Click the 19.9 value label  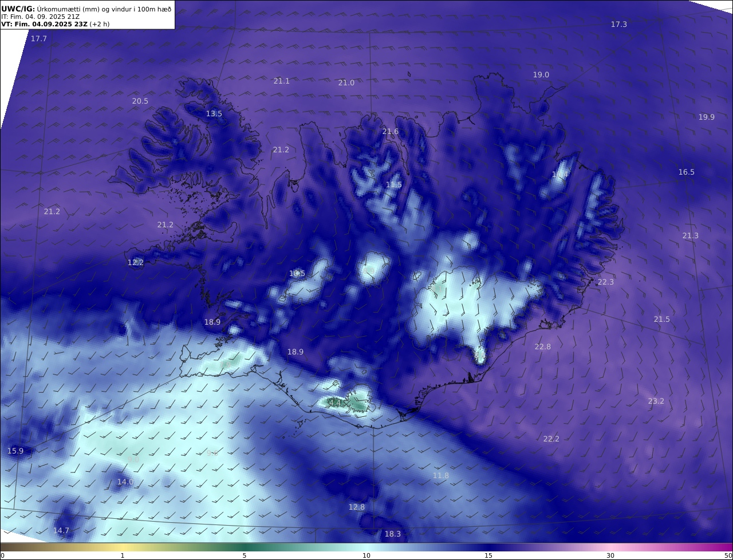(x=707, y=117)
